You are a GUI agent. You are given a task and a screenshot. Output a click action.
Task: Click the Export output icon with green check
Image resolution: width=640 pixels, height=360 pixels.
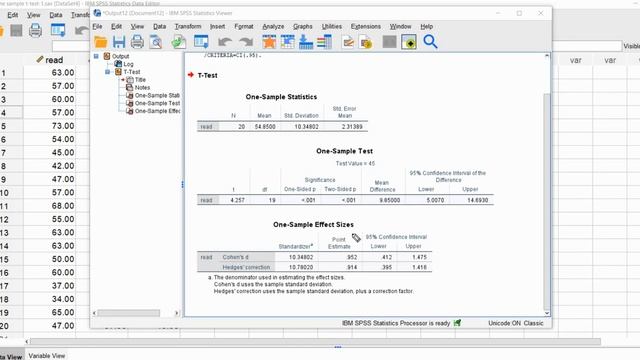point(179,42)
